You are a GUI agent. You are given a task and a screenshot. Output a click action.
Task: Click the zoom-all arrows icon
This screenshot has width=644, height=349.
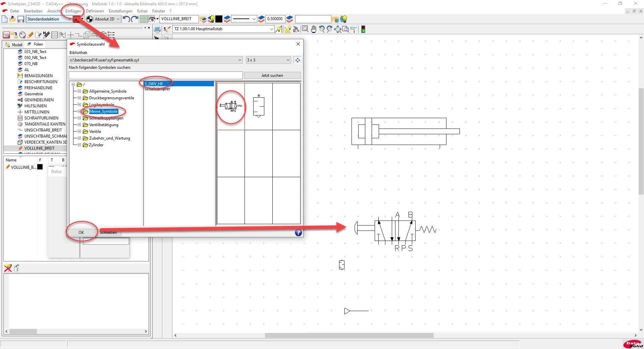(x=338, y=29)
